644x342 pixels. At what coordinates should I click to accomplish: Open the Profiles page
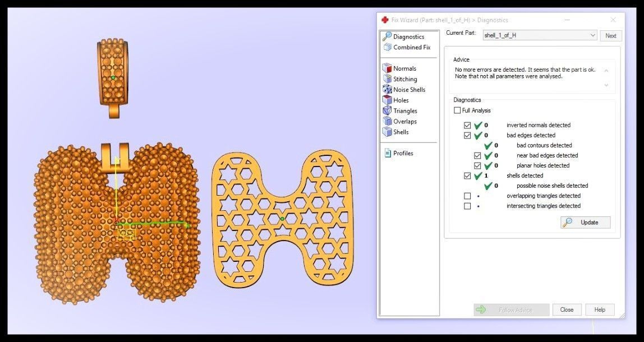pos(399,153)
